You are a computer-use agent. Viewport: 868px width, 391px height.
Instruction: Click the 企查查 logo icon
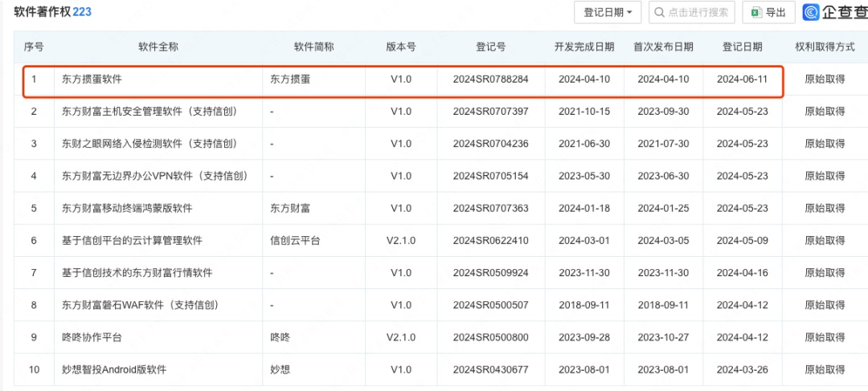[811, 12]
